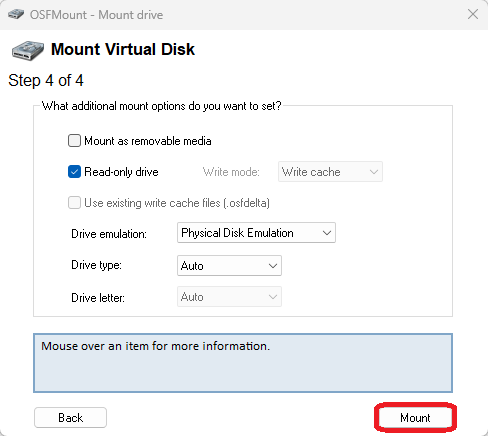Screen dimensions: 488x436
Task: Open the Drive emulation dropdown
Action: pos(256,233)
